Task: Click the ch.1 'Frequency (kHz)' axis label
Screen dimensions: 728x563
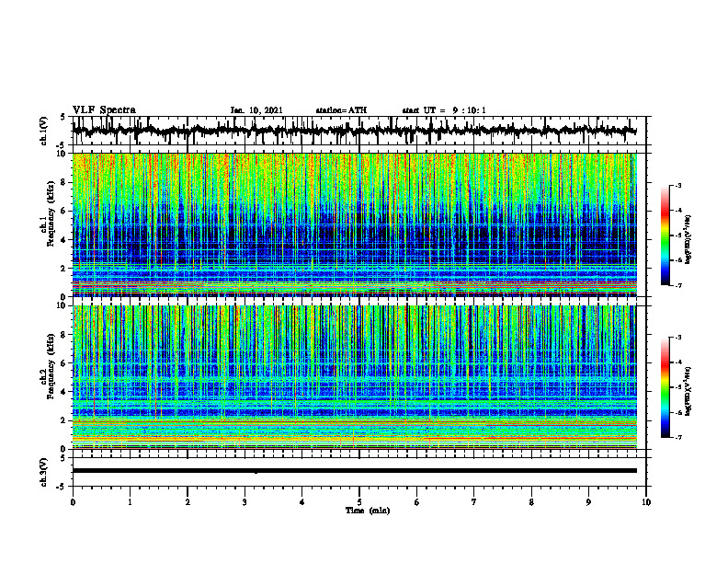Action: tap(51, 212)
